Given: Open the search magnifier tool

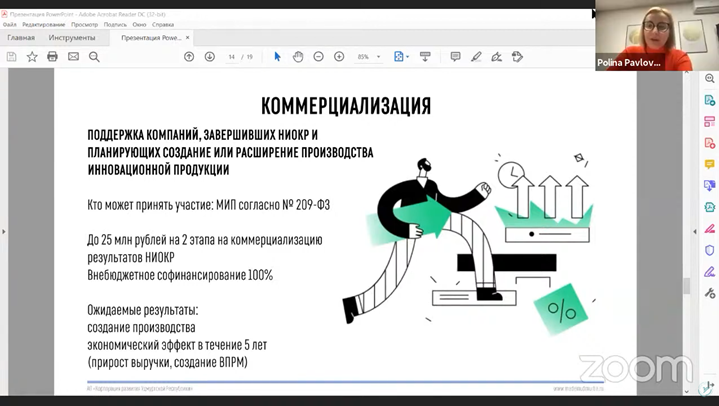Looking at the screenshot, I should coord(94,57).
